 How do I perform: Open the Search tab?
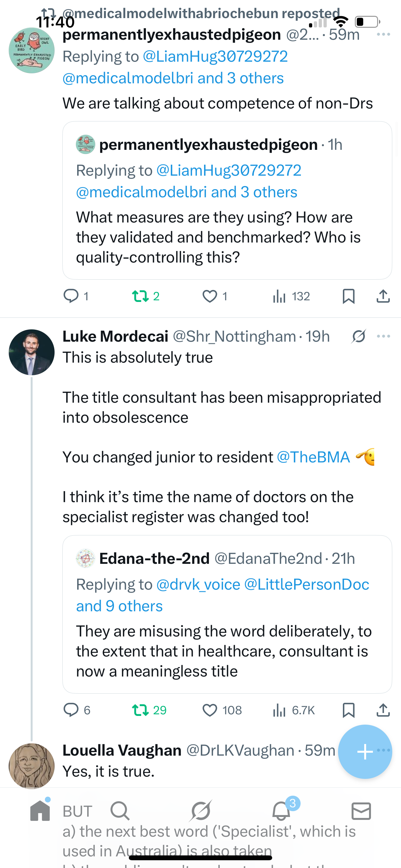tap(120, 811)
